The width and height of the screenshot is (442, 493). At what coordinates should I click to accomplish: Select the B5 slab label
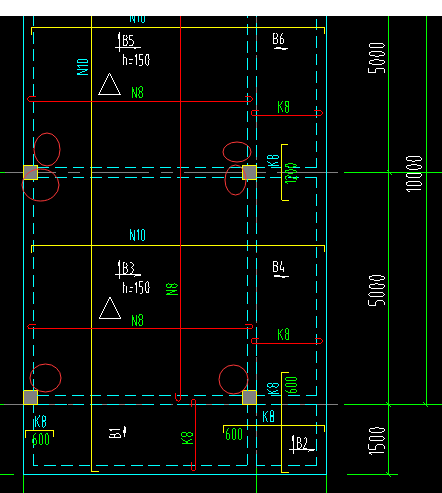pos(128,41)
